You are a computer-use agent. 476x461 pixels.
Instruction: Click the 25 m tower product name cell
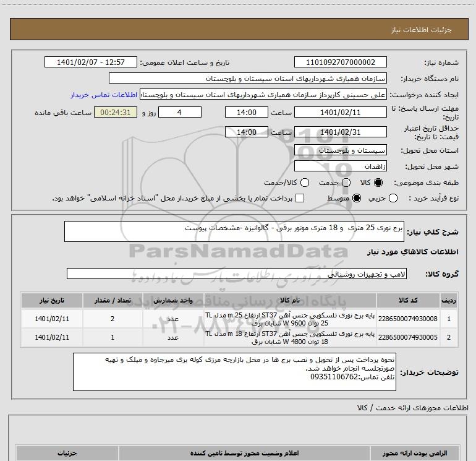pos(290,319)
